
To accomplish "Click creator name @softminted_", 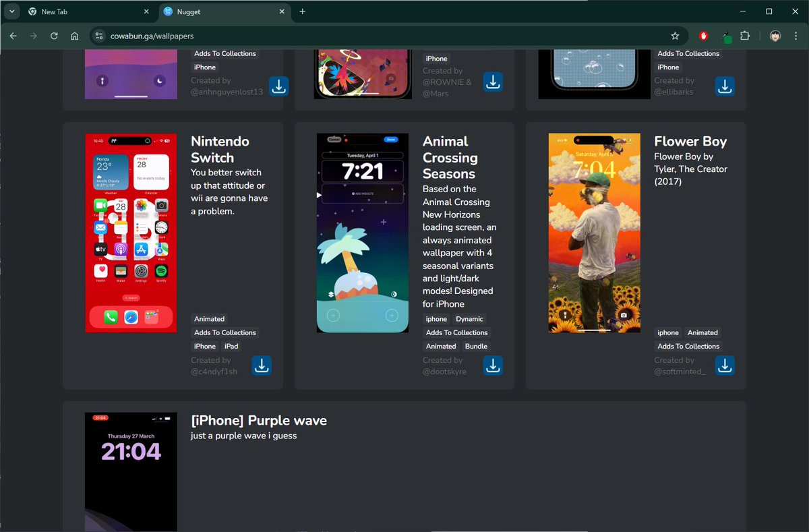I will tap(680, 372).
